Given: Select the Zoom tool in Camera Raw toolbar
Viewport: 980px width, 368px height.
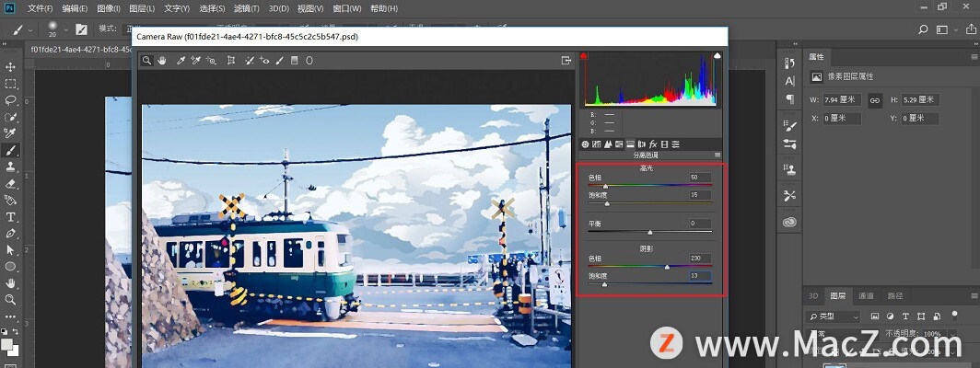Looking at the screenshot, I should (x=146, y=61).
